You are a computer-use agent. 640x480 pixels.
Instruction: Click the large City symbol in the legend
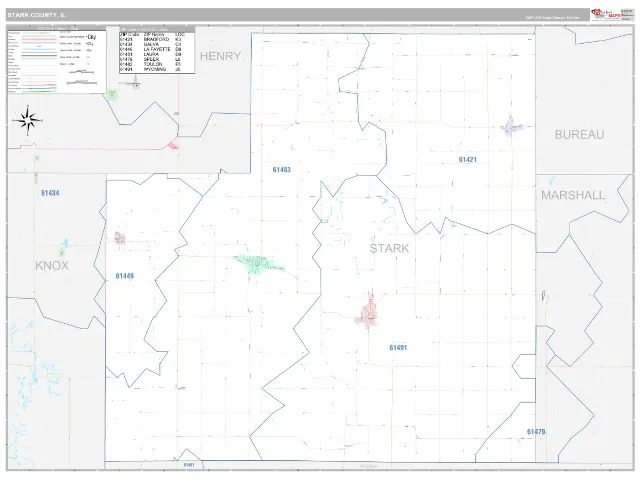click(x=91, y=37)
